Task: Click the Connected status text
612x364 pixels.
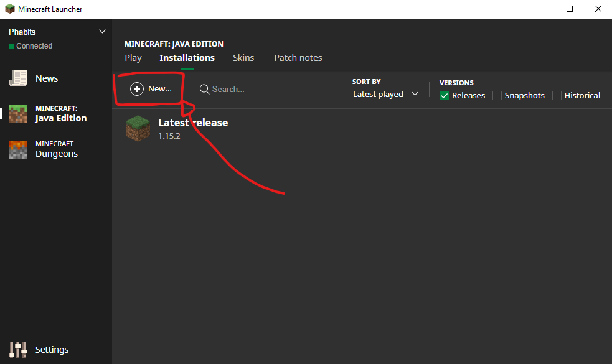Action: click(34, 46)
